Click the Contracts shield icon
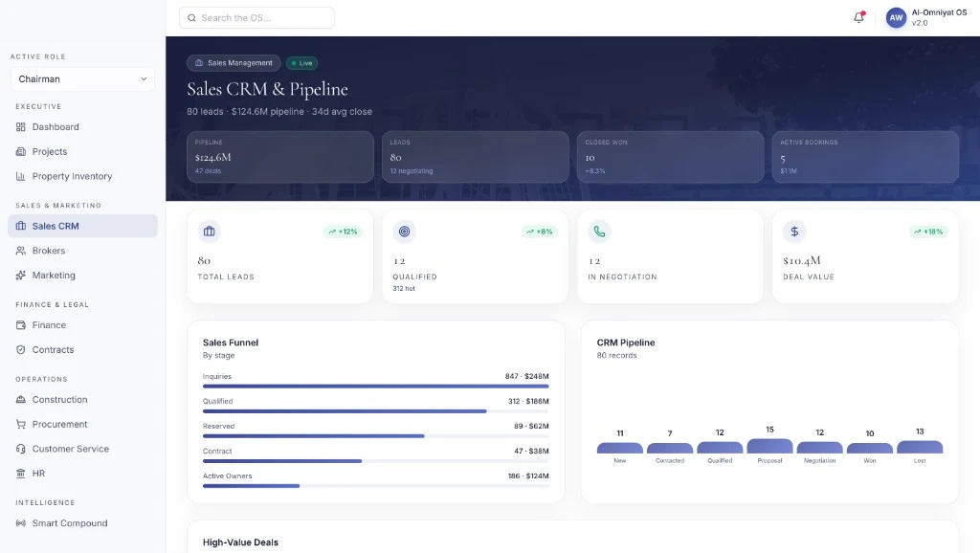 click(21, 349)
